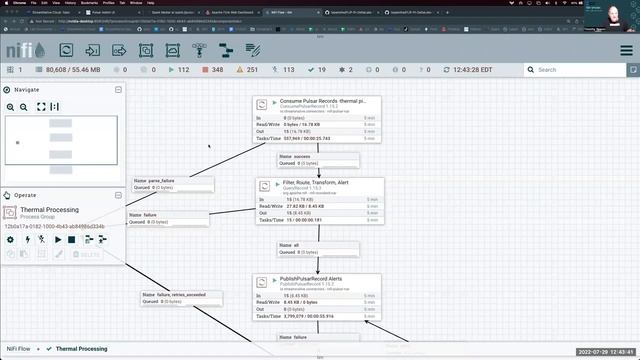Collapse the Operate panel
This screenshot has height=360, width=640.
point(118,195)
